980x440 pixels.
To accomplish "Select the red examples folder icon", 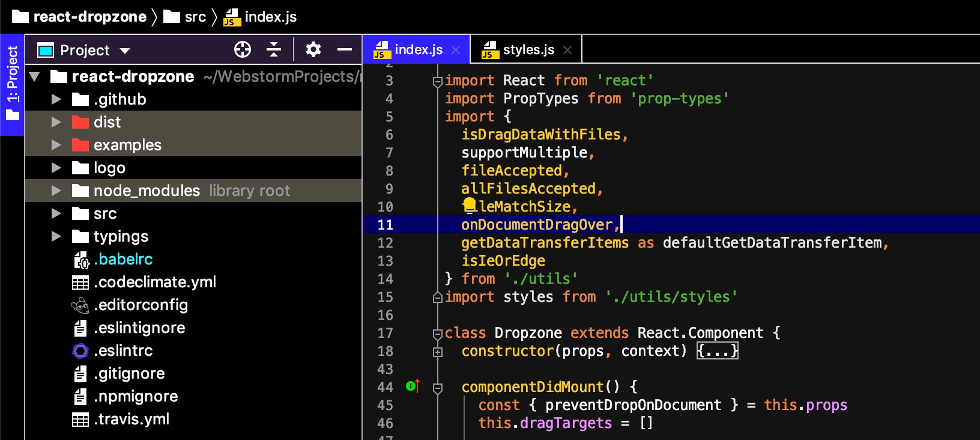I will coord(80,145).
